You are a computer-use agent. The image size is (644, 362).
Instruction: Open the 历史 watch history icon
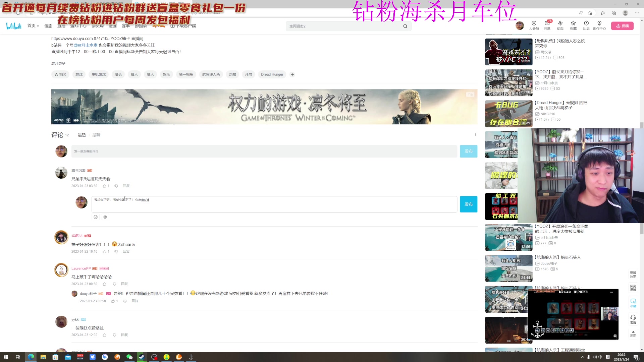586,25
